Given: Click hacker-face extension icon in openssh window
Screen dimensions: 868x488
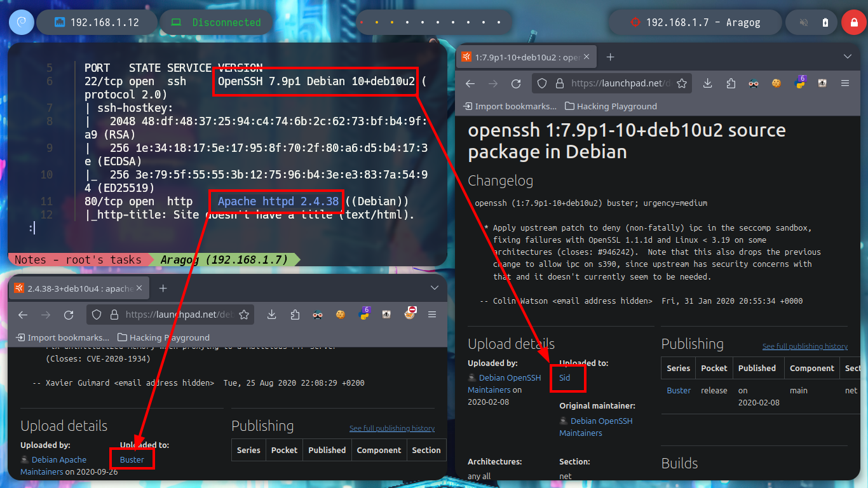Looking at the screenshot, I should (754, 83).
